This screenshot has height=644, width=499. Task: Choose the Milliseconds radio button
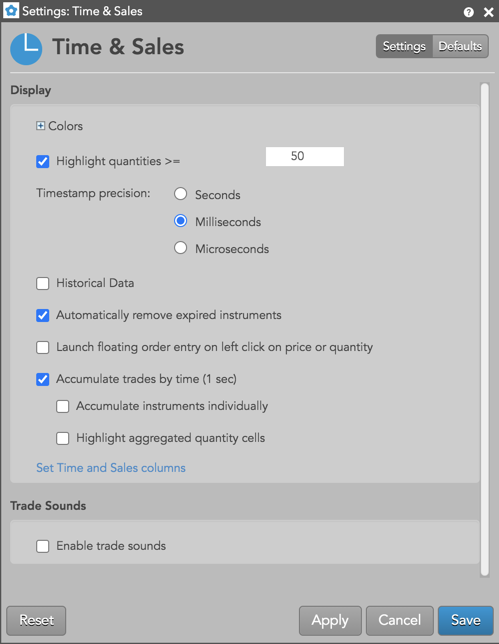(x=180, y=221)
